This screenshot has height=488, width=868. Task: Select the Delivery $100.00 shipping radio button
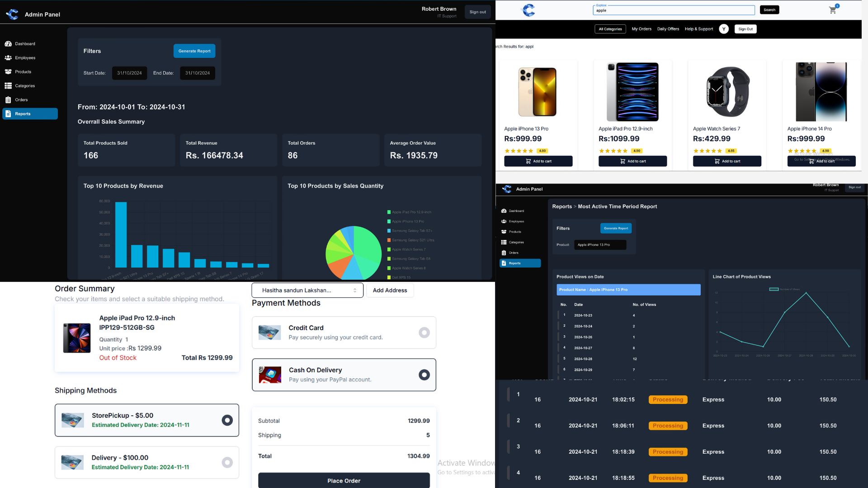[x=227, y=462]
